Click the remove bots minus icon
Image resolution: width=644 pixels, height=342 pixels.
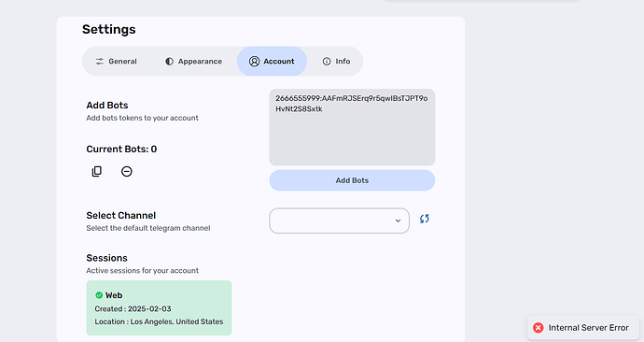pyautogui.click(x=127, y=171)
